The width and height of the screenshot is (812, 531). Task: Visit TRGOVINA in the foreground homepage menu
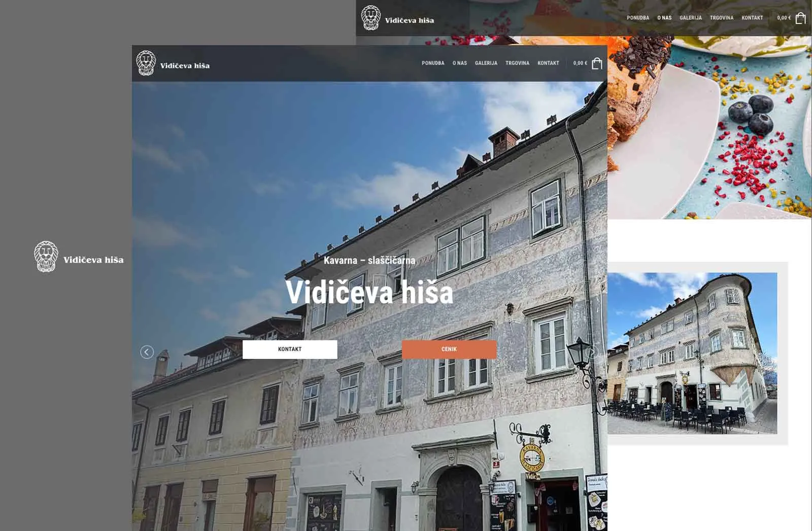[x=517, y=63]
